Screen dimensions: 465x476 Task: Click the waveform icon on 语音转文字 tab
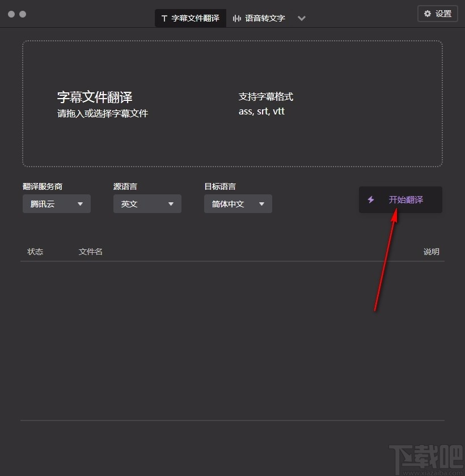click(x=236, y=18)
